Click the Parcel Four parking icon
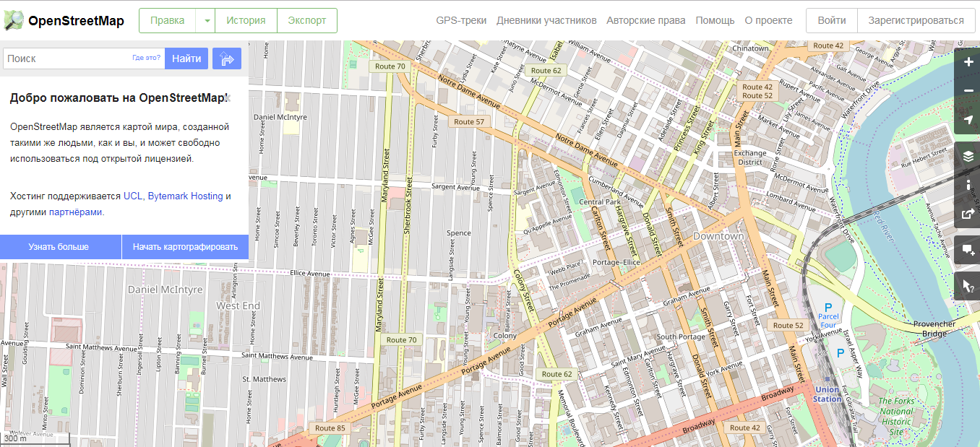Image resolution: width=980 pixels, height=447 pixels. pyautogui.click(x=828, y=307)
